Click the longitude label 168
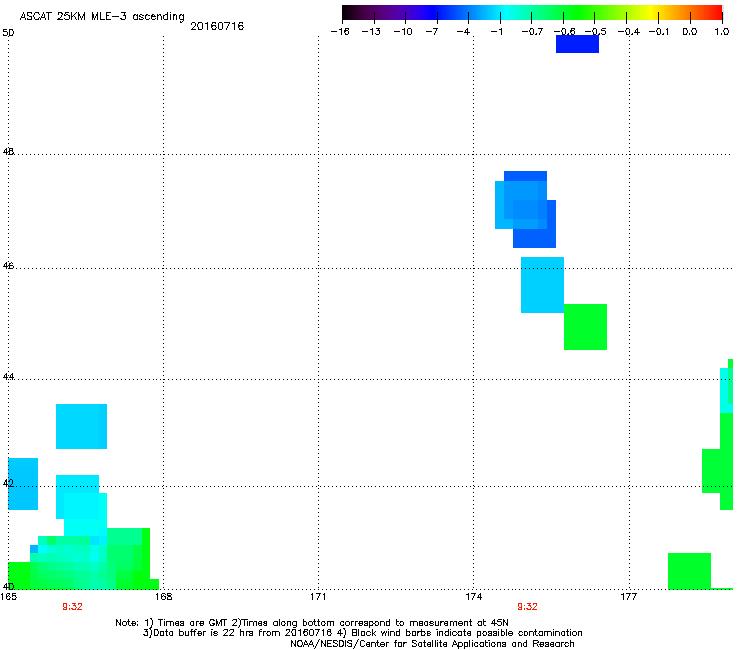Viewport: 740px width, 650px height. pos(163,597)
